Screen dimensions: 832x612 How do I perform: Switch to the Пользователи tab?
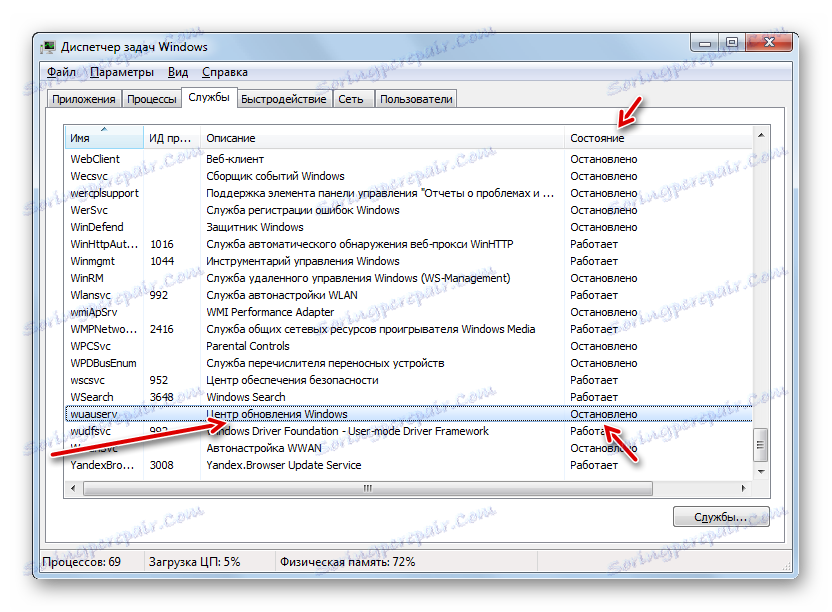click(x=416, y=99)
